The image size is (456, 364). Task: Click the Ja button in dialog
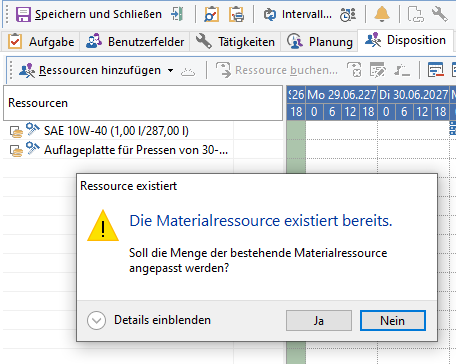(x=319, y=321)
